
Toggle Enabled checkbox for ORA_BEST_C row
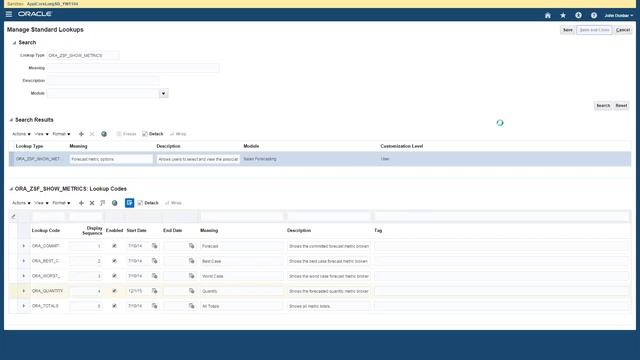(114, 261)
